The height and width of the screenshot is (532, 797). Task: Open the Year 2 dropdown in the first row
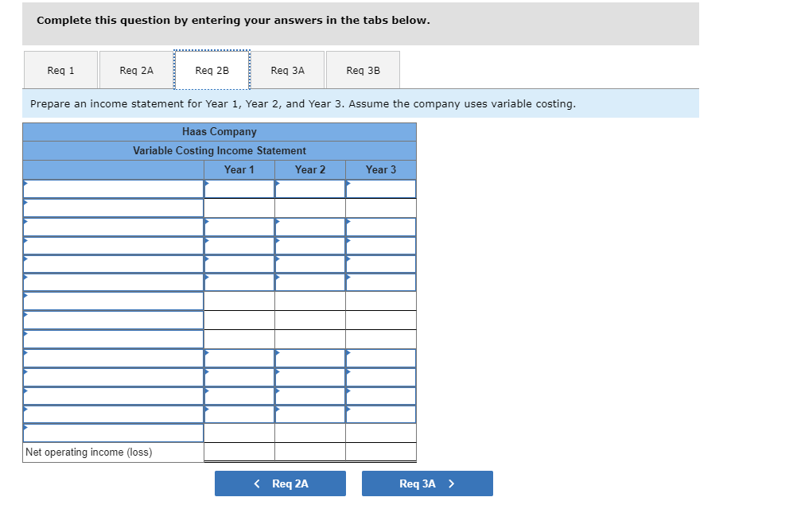[309, 188]
